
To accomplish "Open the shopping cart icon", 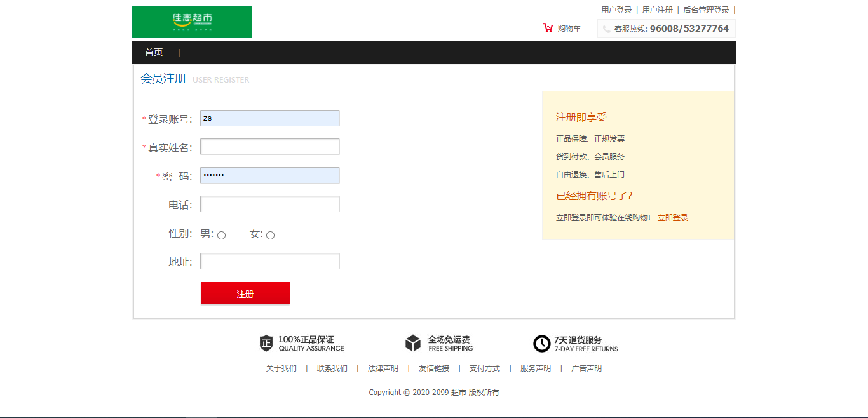I will pos(548,28).
